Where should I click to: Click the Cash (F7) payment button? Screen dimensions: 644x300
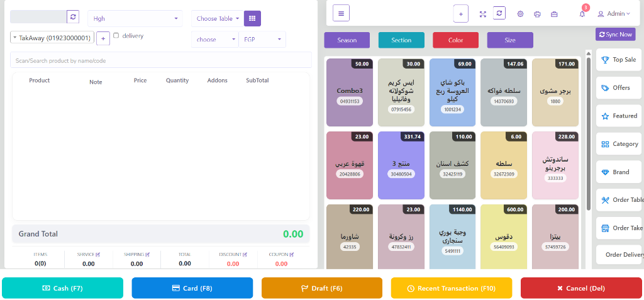62,288
